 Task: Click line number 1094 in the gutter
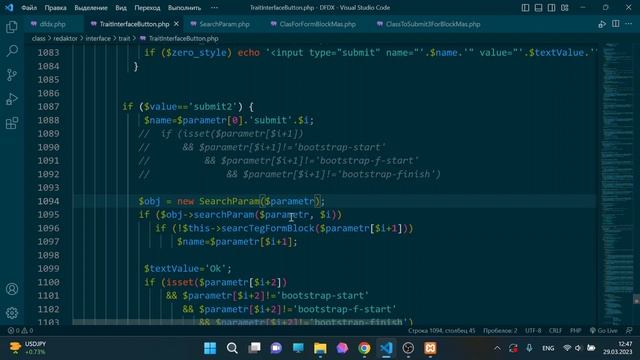[48, 201]
